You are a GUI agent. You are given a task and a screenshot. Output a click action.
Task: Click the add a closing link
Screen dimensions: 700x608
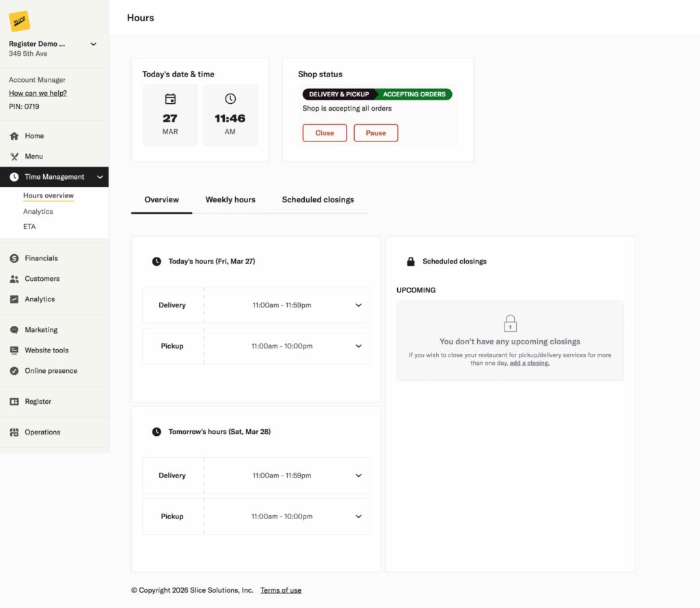click(x=529, y=363)
